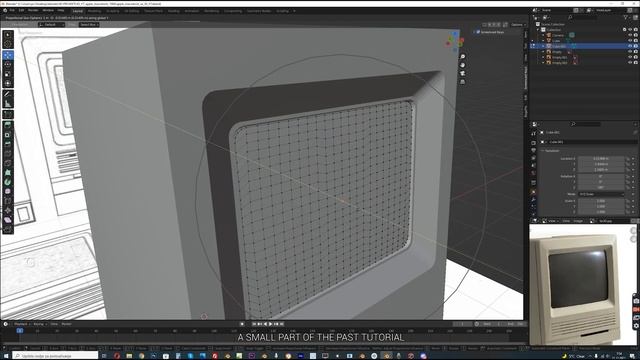The image size is (640, 360).
Task: Open the Render menu
Action: click(x=33, y=11)
